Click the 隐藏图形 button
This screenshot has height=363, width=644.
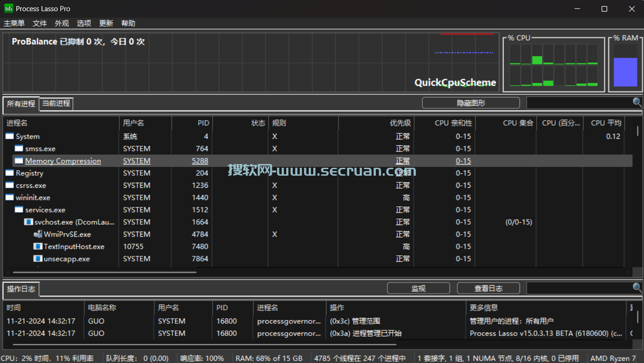[x=471, y=103]
